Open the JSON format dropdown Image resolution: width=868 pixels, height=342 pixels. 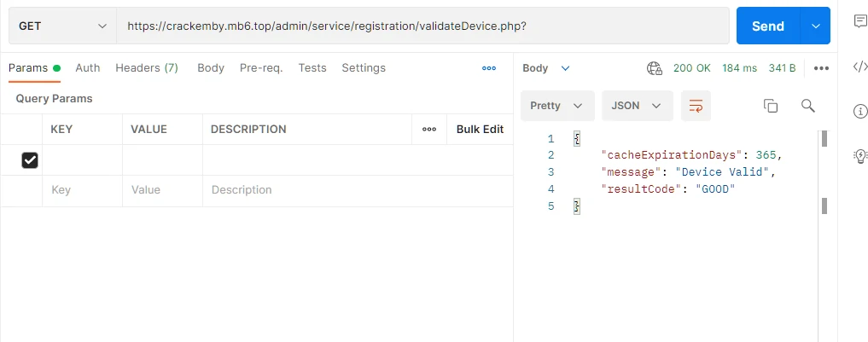point(637,106)
